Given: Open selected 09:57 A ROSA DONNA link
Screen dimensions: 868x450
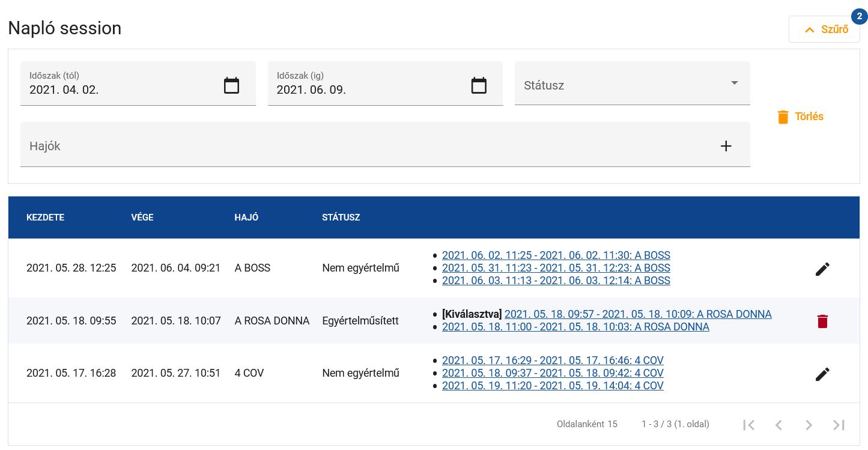Looking at the screenshot, I should pyautogui.click(x=637, y=314).
